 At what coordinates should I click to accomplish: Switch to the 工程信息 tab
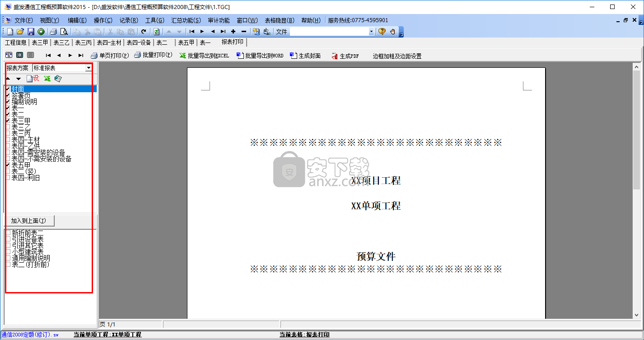pos(15,42)
